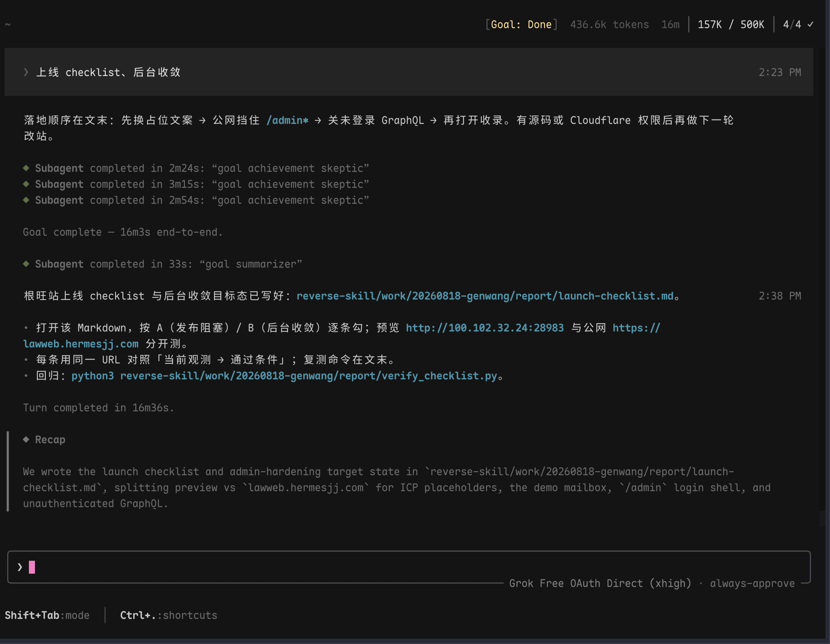Click the Recap summary paragraph

(397, 487)
